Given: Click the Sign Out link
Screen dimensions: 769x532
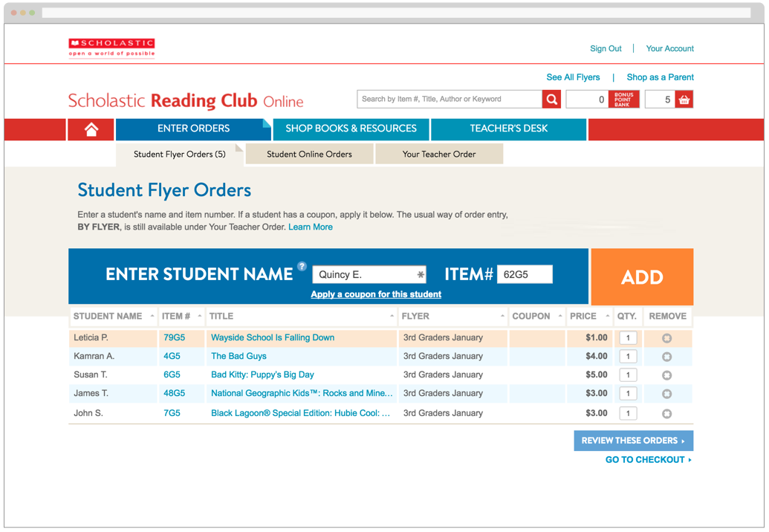Looking at the screenshot, I should tap(606, 48).
